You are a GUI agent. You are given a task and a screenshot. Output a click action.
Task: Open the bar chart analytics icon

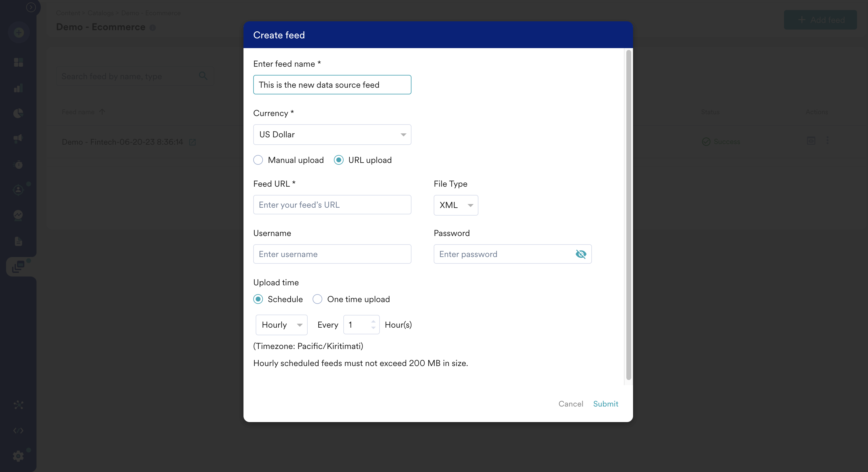pos(19,88)
